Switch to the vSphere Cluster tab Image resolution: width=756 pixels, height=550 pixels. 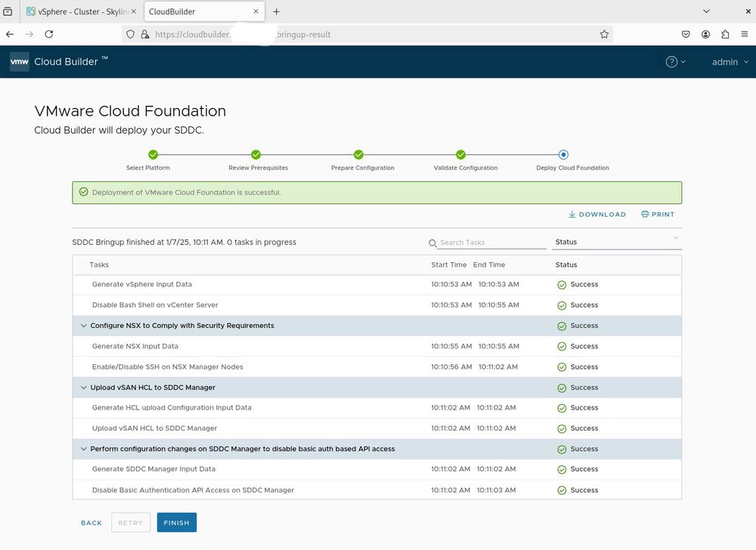tap(81, 11)
